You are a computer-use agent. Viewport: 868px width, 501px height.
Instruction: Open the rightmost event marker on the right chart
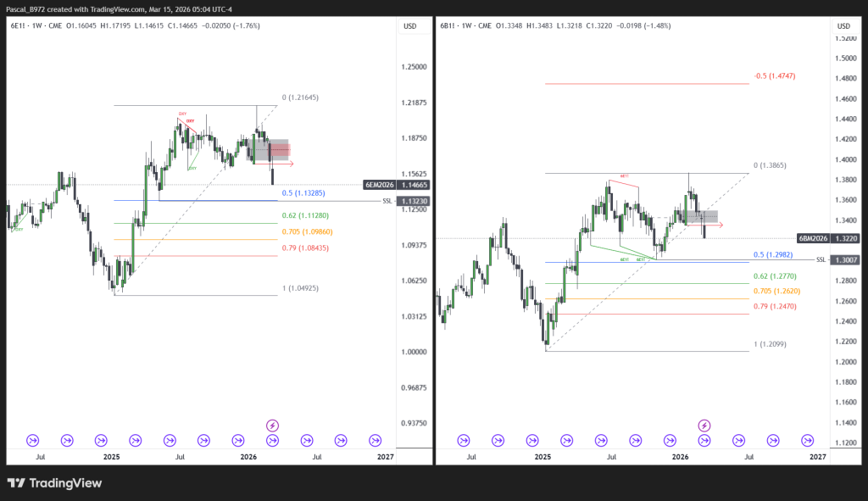tap(807, 440)
